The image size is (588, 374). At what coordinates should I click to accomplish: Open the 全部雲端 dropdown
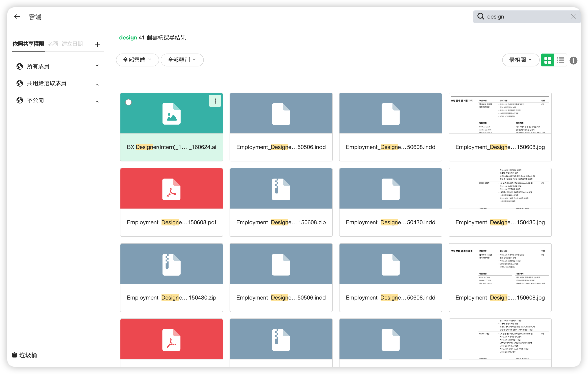pyautogui.click(x=137, y=60)
